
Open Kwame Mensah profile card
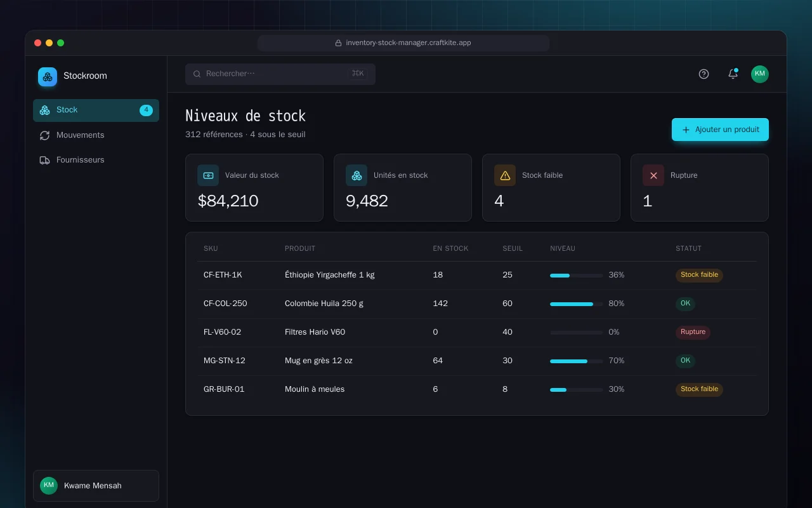tap(96, 486)
